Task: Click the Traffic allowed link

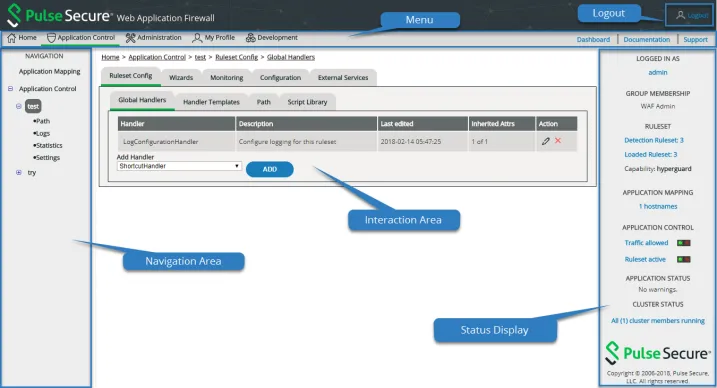Action: [x=646, y=243]
